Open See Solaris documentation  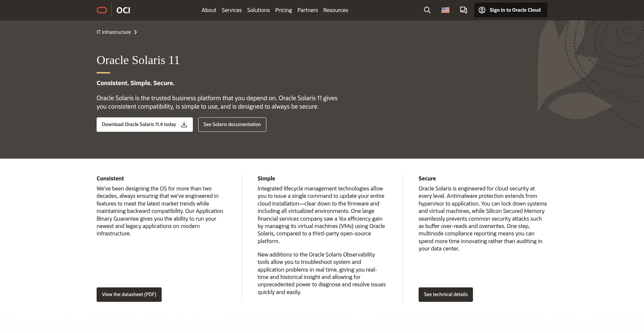point(232,124)
